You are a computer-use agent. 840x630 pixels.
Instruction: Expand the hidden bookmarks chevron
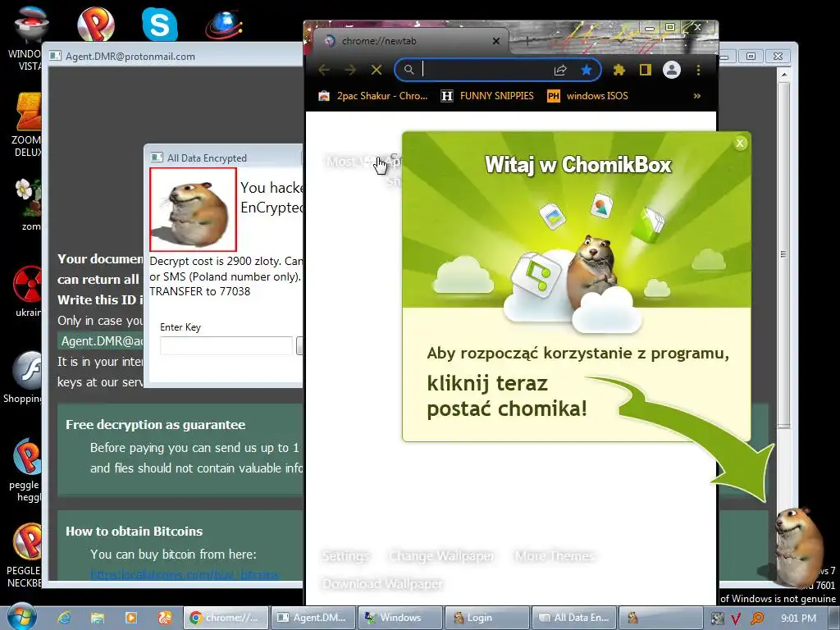click(x=697, y=96)
